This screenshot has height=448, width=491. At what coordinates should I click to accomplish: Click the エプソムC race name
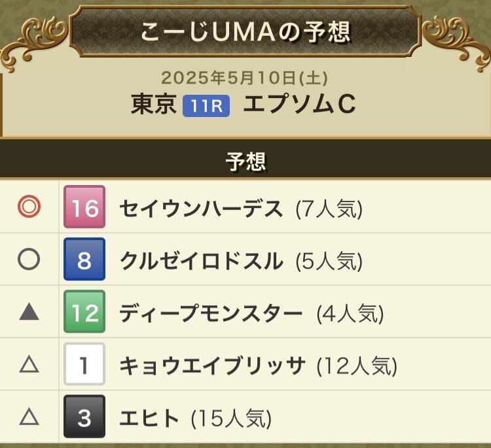[x=300, y=104]
